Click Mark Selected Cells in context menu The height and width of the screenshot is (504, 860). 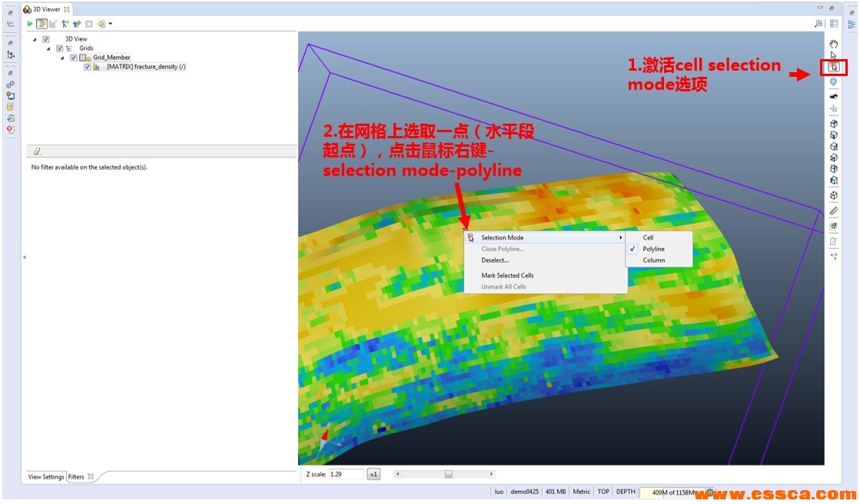pyautogui.click(x=507, y=275)
